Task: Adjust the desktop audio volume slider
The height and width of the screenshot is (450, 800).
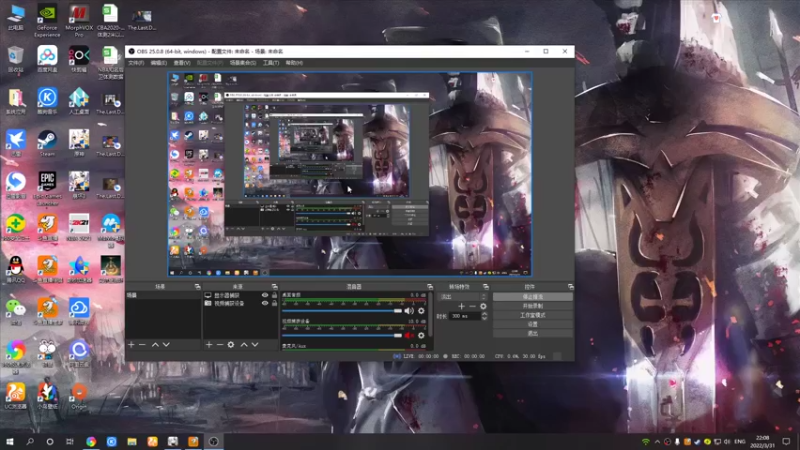Action: click(x=342, y=311)
